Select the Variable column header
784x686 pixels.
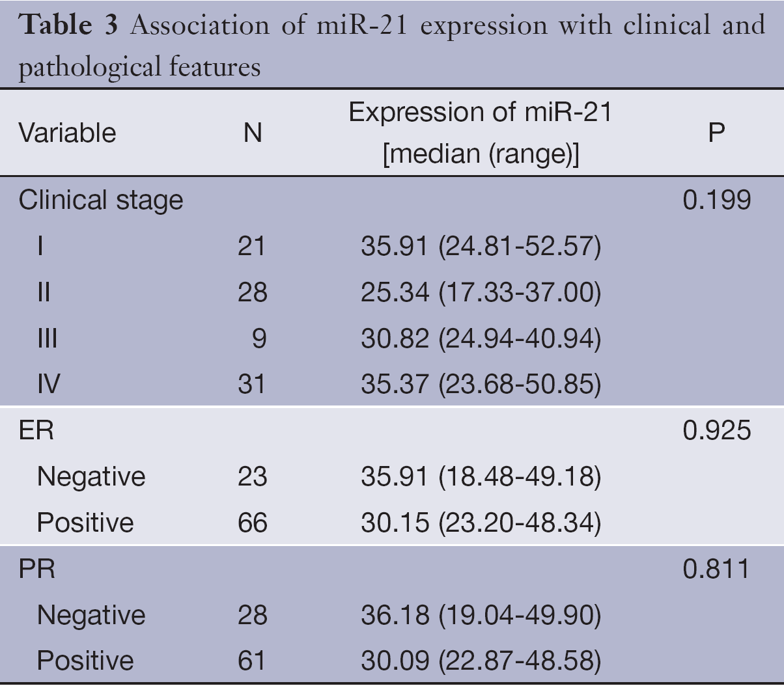67,133
